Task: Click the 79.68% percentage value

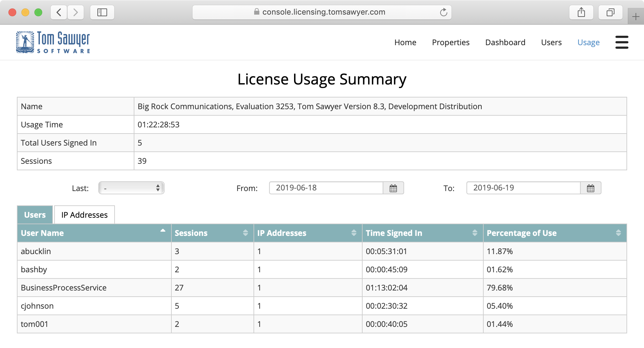Action: coord(500,288)
